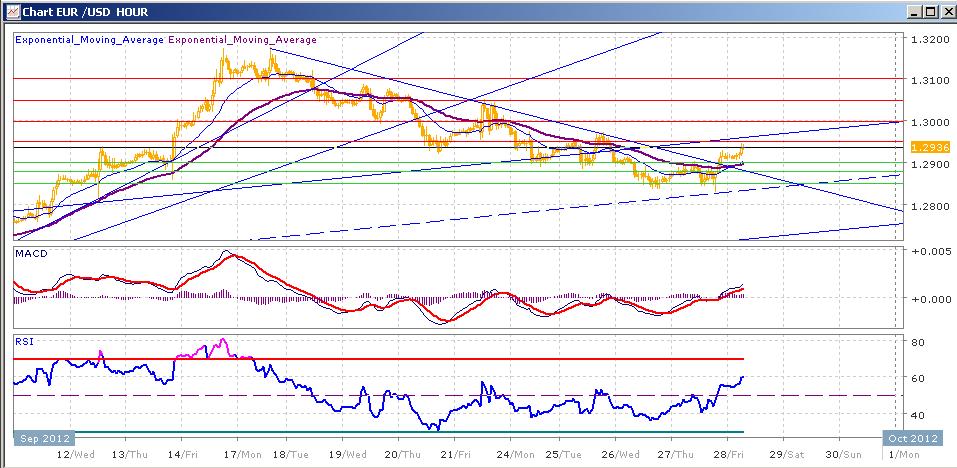The image size is (957, 468).
Task: Maximize the Chart EUR/USD window
Action: pos(929,12)
